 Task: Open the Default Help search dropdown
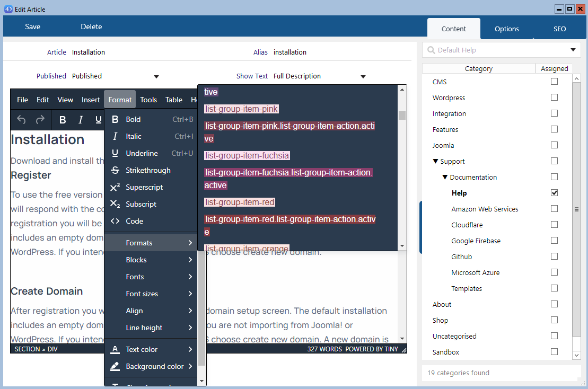point(573,50)
